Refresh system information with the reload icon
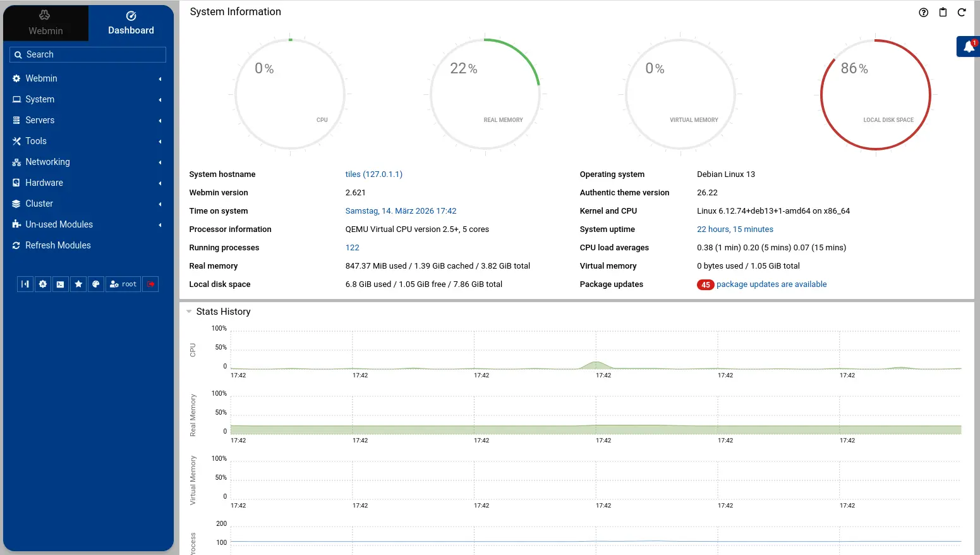This screenshot has height=555, width=980. [x=962, y=13]
